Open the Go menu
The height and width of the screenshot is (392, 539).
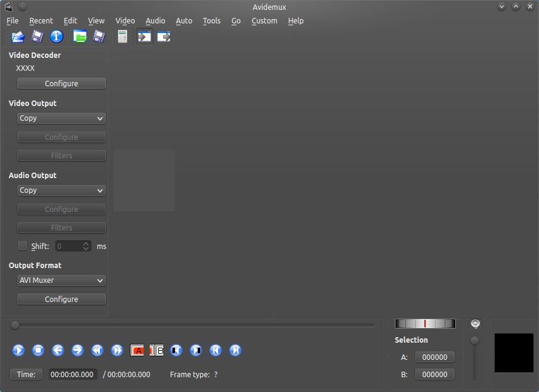[236, 21]
